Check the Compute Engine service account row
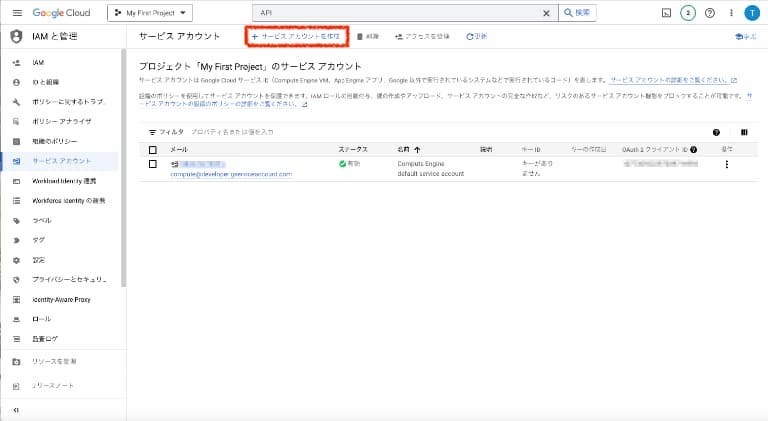Screen dimensions: 768x421 (153, 164)
